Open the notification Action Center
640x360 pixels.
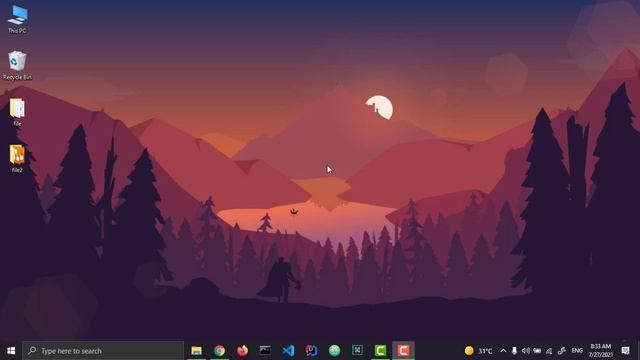pyautogui.click(x=625, y=351)
